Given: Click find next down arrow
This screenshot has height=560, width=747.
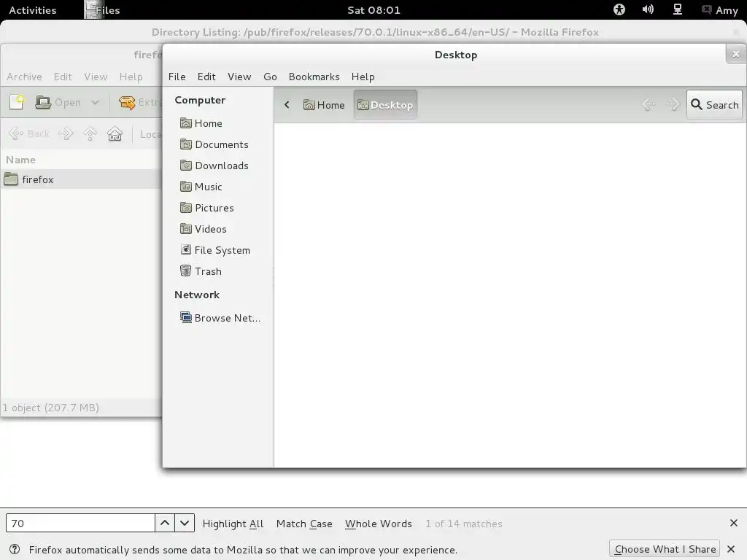Looking at the screenshot, I should tap(185, 524).
